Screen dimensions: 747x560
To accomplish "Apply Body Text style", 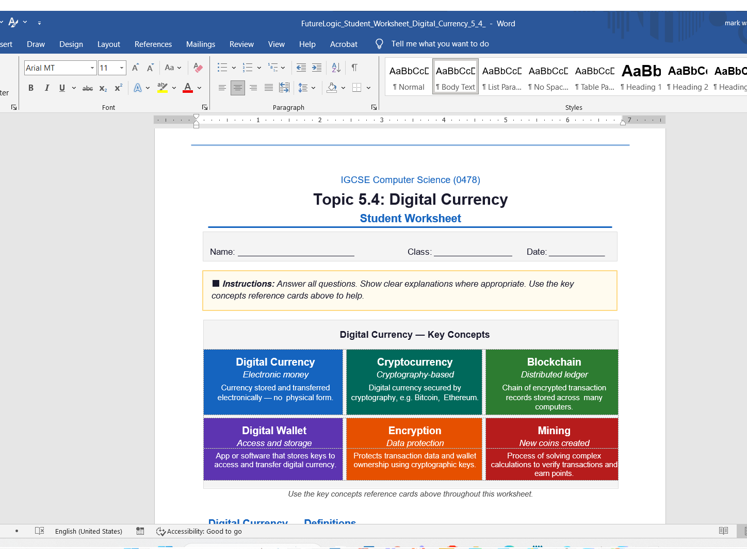I will click(x=456, y=76).
